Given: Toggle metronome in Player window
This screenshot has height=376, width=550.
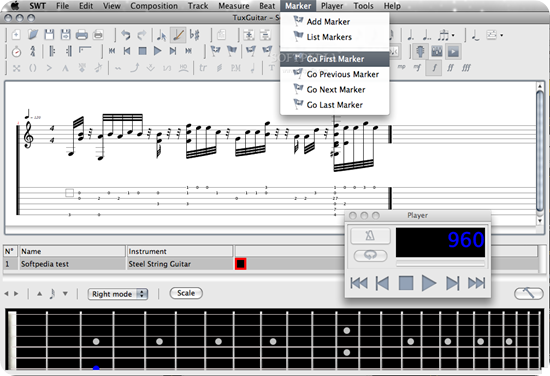Looking at the screenshot, I should pos(370,235).
